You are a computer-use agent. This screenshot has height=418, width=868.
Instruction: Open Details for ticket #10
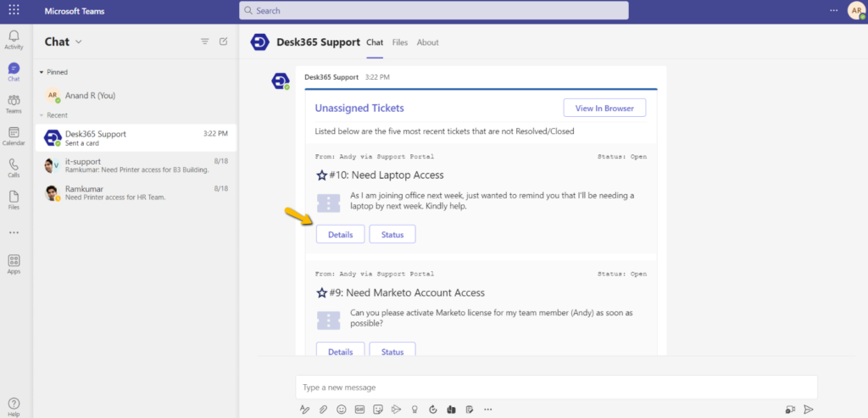(341, 234)
